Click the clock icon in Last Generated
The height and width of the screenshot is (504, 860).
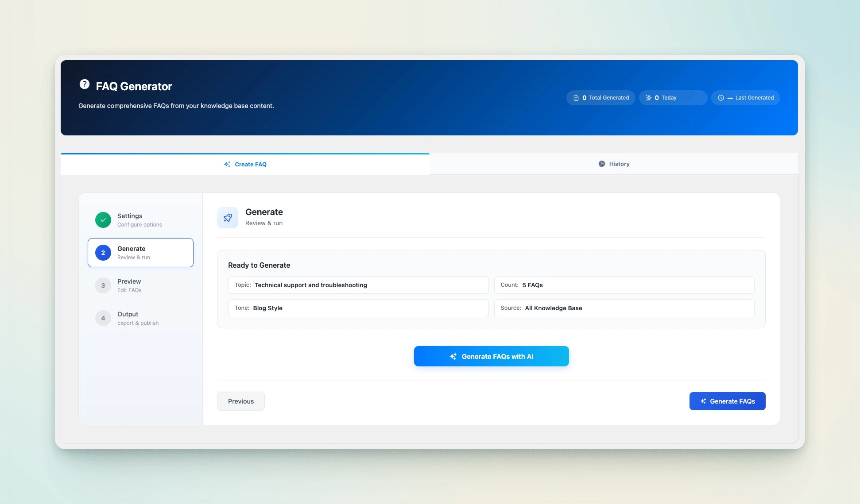point(721,98)
